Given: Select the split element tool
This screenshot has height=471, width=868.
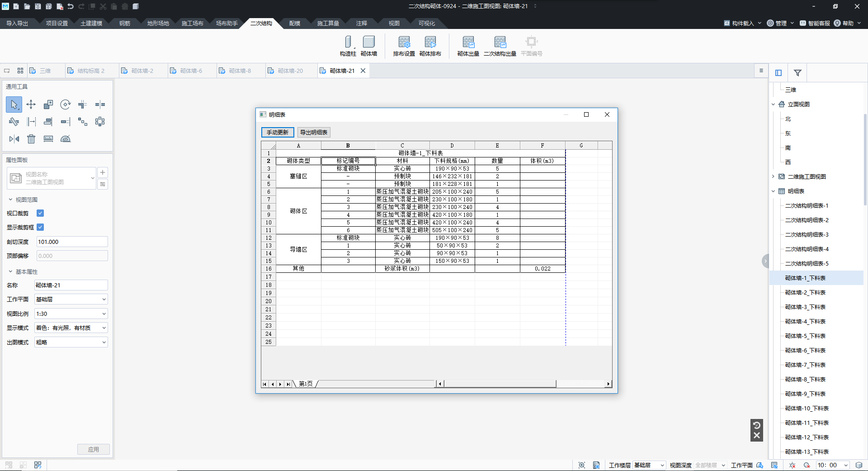Looking at the screenshot, I should [100, 105].
